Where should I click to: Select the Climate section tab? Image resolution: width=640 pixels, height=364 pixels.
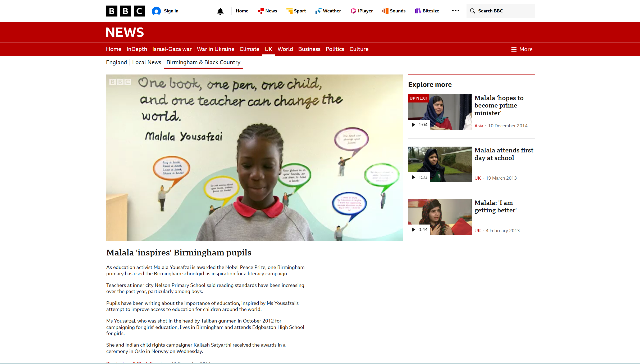[249, 49]
